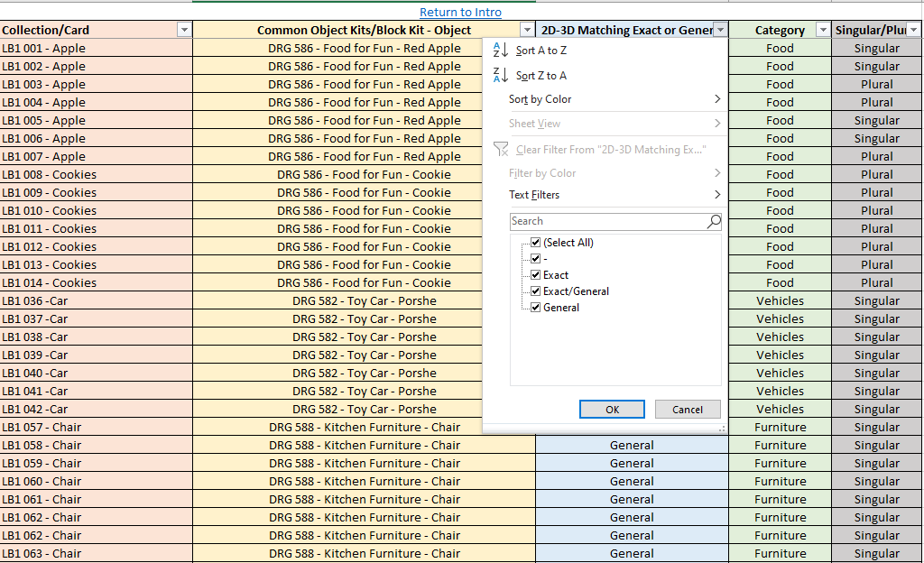
Task: Uncheck the Exact filter checkbox
Action: tap(536, 275)
